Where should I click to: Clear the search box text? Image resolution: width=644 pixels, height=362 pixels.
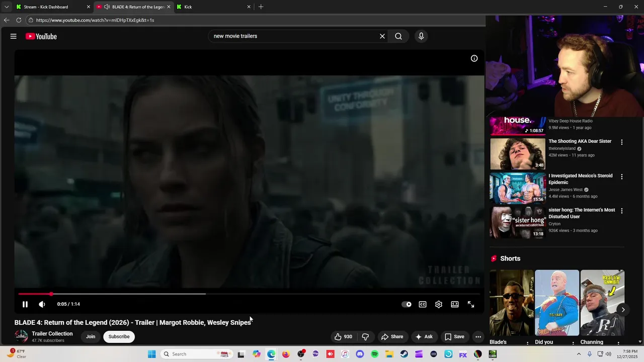382,36
